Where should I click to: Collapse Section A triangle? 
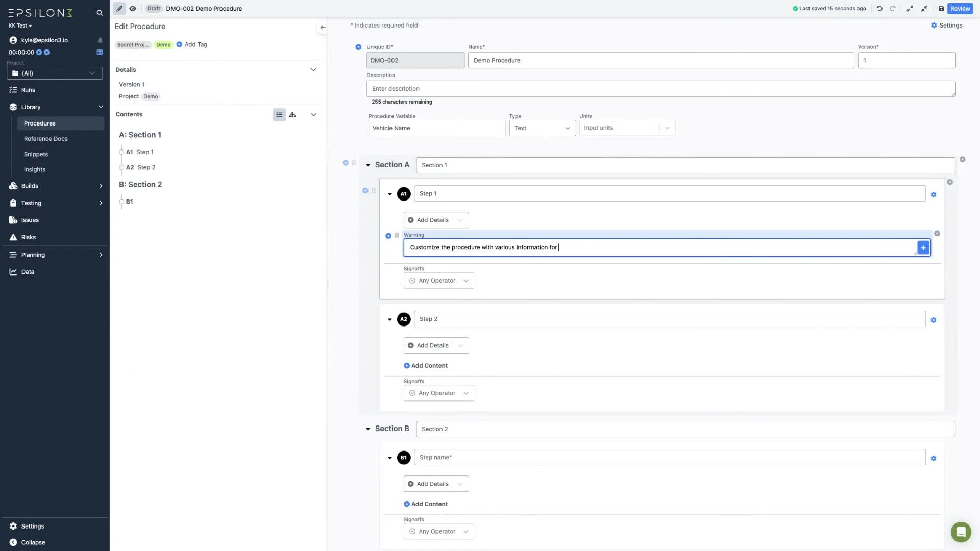[x=368, y=165]
